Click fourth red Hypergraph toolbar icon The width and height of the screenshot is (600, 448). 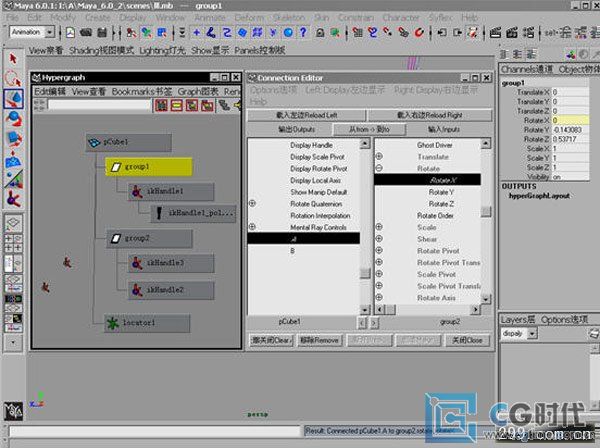pos(207,105)
